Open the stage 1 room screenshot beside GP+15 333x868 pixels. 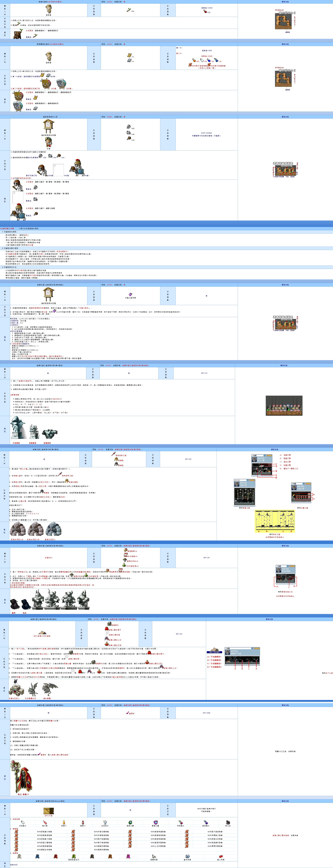pyautogui.click(x=284, y=405)
